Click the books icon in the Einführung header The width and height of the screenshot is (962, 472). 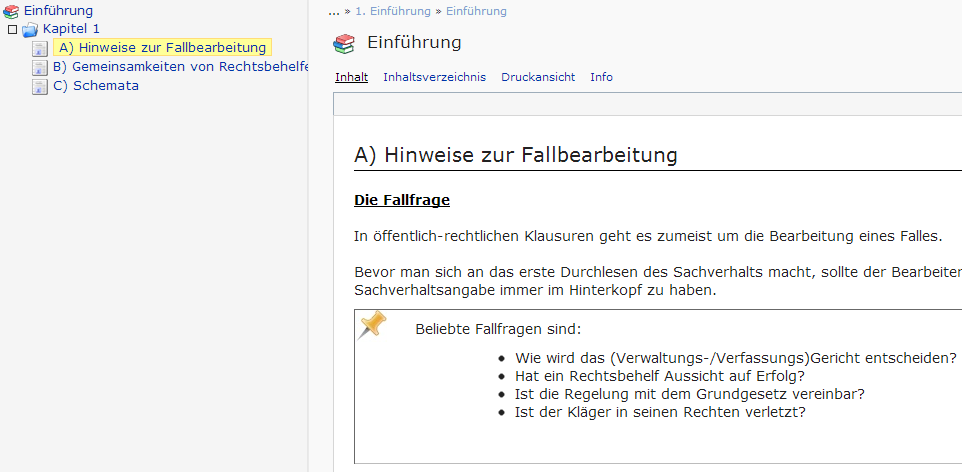tap(344, 43)
